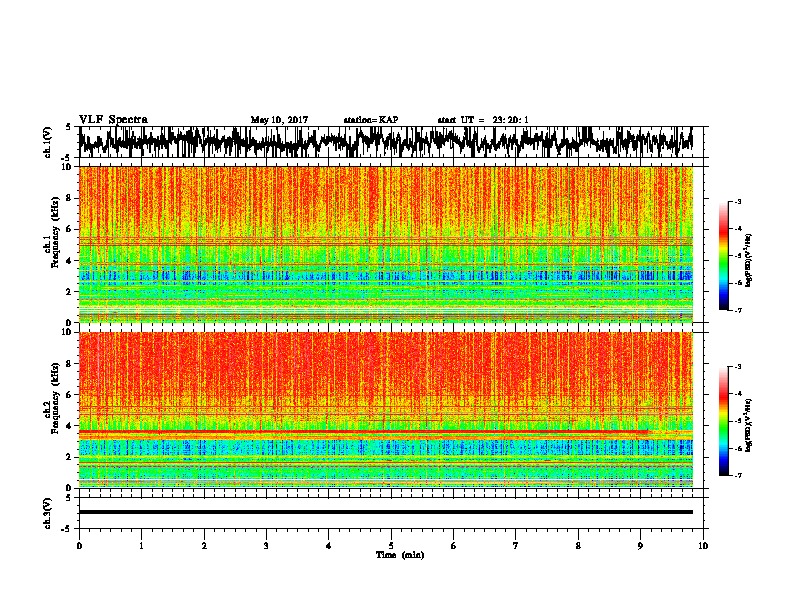This screenshot has width=792, height=612.
Task: Click the "2" time axis tick label
Action: tap(204, 546)
